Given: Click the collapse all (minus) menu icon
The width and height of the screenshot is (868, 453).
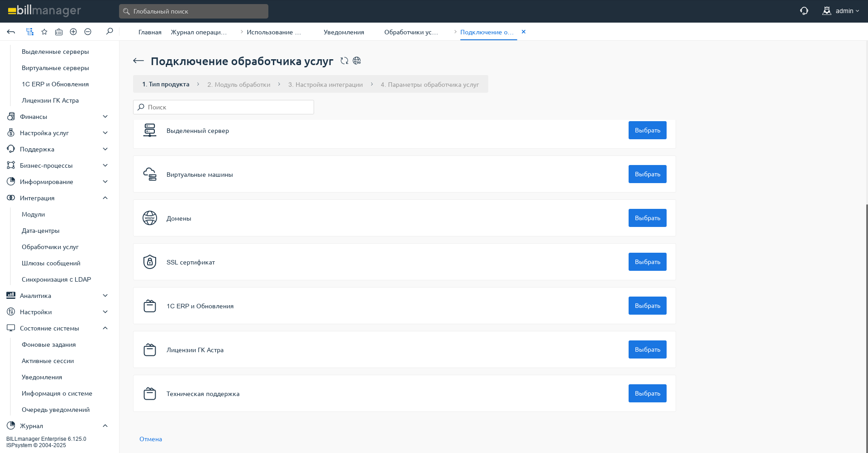Looking at the screenshot, I should (88, 32).
